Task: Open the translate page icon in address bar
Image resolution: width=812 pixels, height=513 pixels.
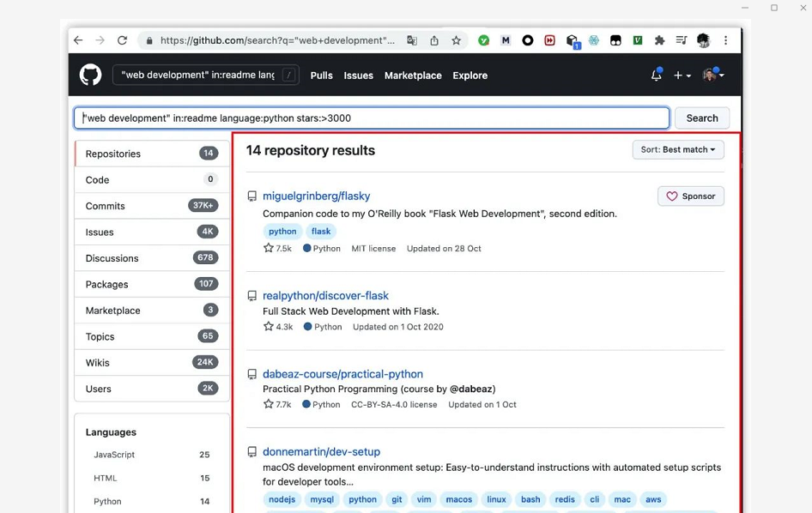Action: tap(412, 40)
